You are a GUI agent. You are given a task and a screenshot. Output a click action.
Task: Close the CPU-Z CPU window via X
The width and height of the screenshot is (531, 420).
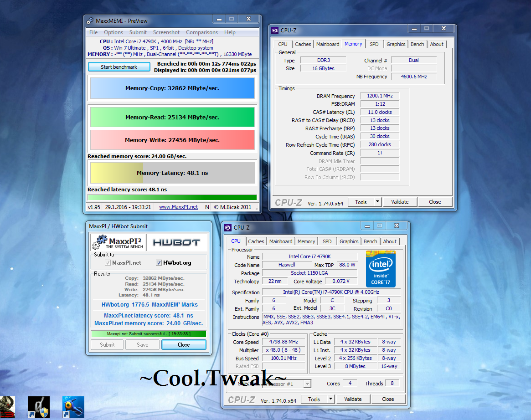pos(397,226)
